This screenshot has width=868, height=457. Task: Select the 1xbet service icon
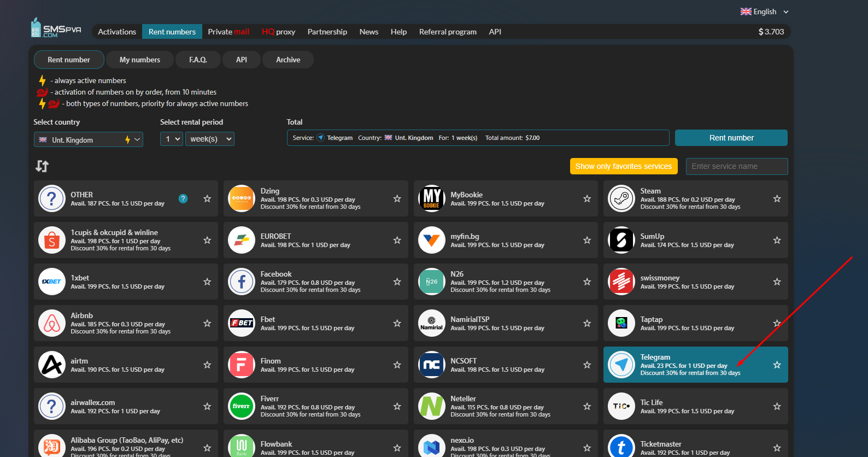click(x=52, y=282)
